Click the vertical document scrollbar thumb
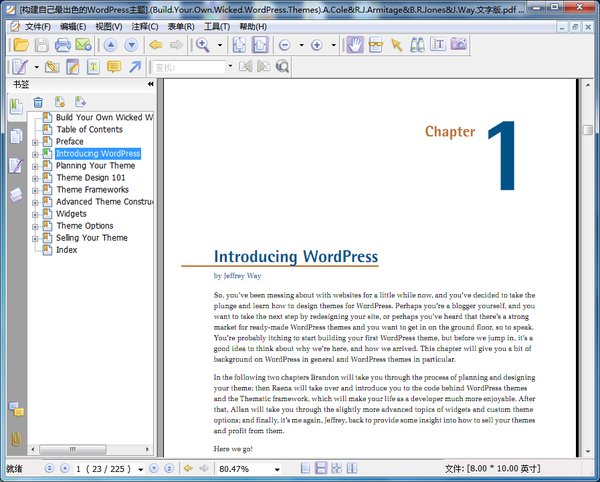The height and width of the screenshot is (482, 600). (588, 130)
